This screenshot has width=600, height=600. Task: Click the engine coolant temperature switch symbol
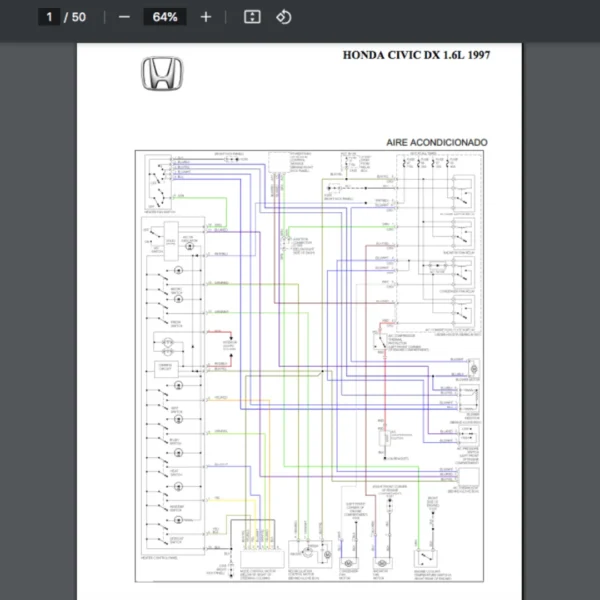pyautogui.click(x=428, y=556)
